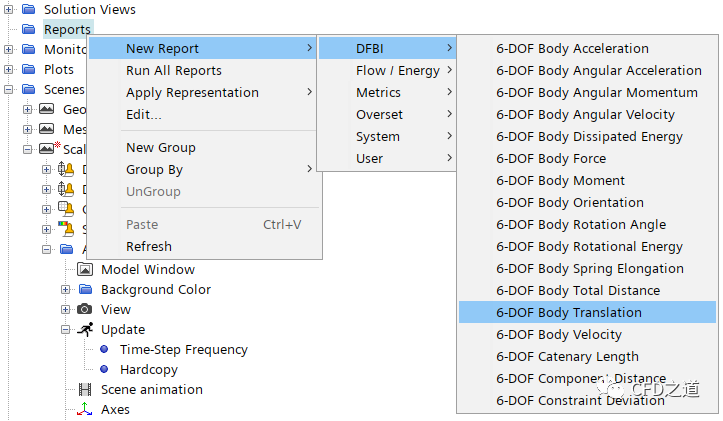
Task: Open the Group By submenu
Action: [202, 170]
